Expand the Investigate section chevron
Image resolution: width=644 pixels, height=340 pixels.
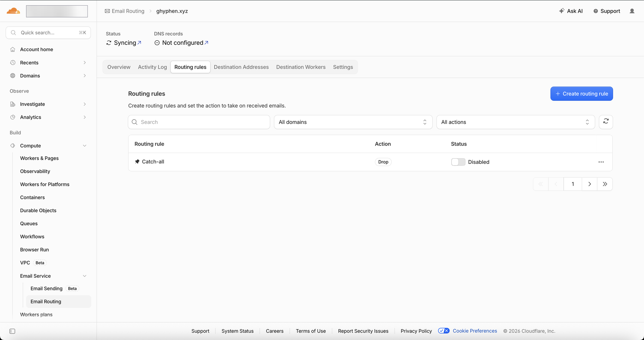tap(85, 104)
